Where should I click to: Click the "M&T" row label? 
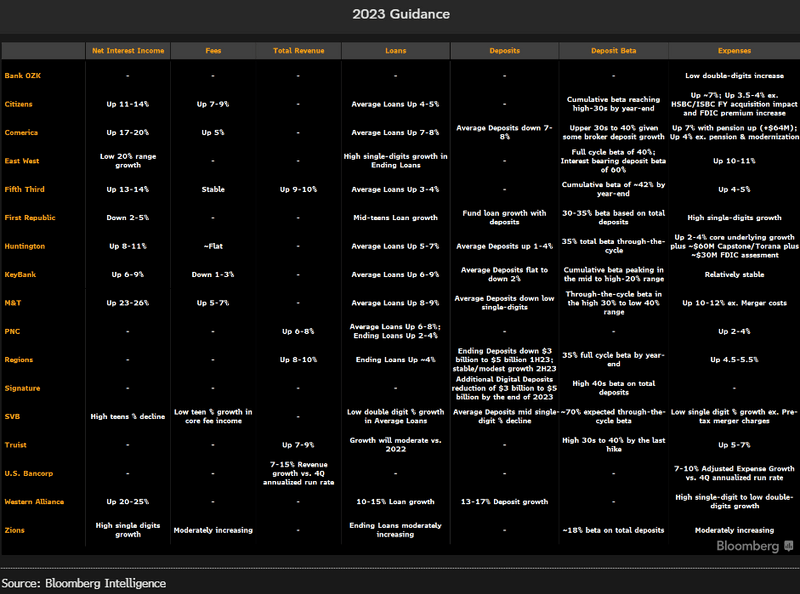(x=13, y=303)
